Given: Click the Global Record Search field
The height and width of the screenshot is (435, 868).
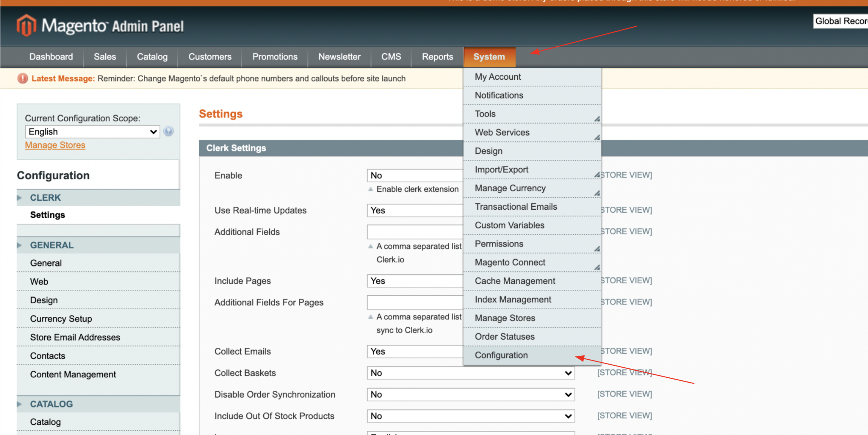Looking at the screenshot, I should click(x=840, y=21).
